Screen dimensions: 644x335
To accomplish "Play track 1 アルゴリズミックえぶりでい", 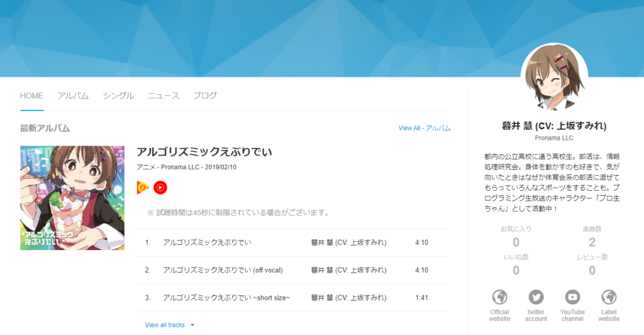I will click(x=206, y=242).
